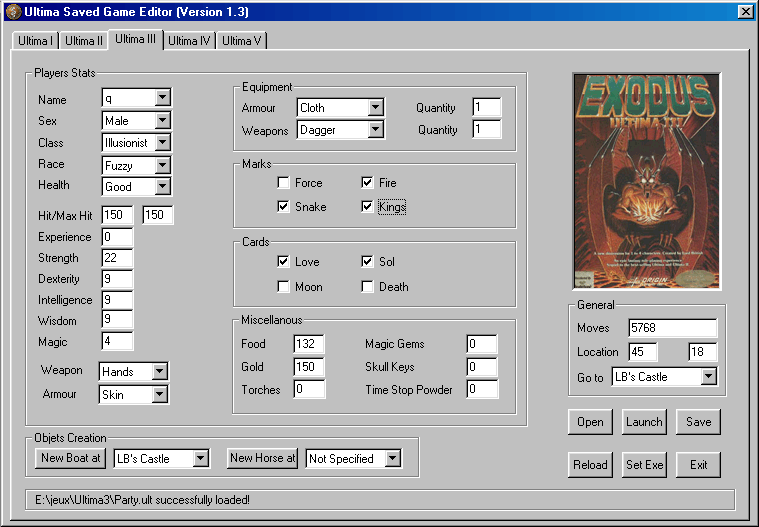Open the Ultima V tab

[x=241, y=41]
